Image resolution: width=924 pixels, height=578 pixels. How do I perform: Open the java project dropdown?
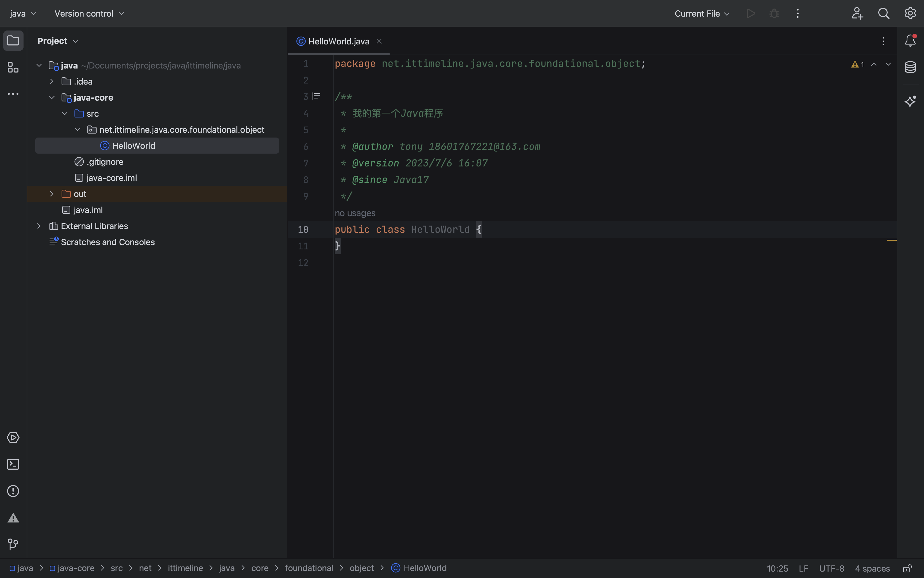(23, 13)
